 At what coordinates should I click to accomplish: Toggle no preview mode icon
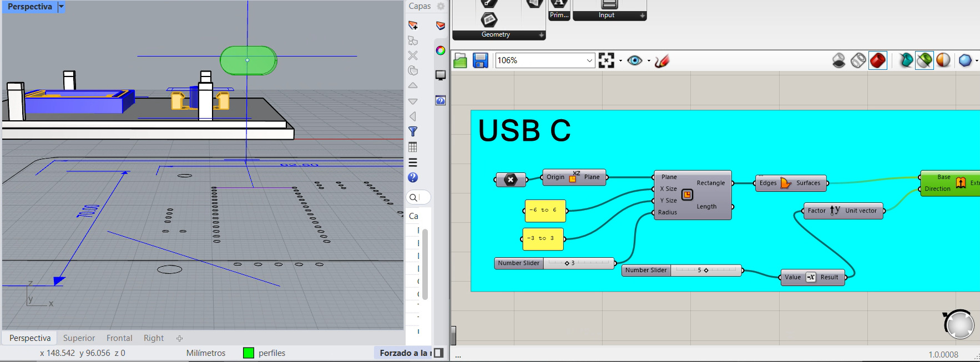839,60
